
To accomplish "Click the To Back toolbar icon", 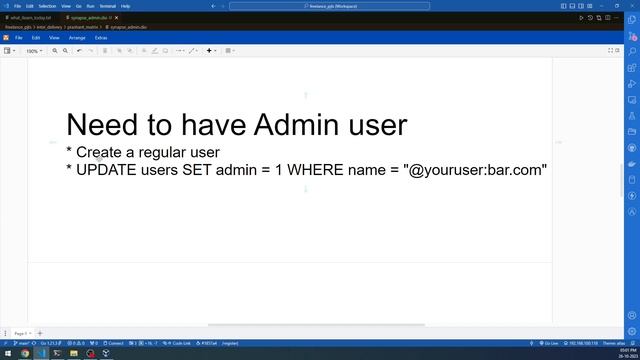I will (130, 51).
